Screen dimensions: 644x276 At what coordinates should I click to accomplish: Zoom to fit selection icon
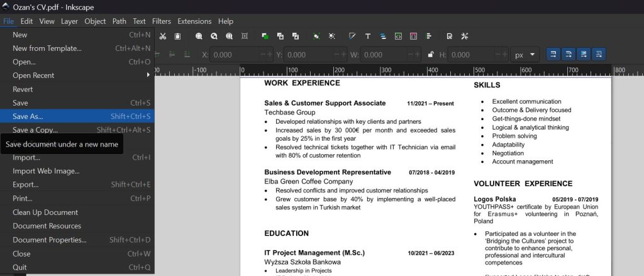(x=199, y=36)
